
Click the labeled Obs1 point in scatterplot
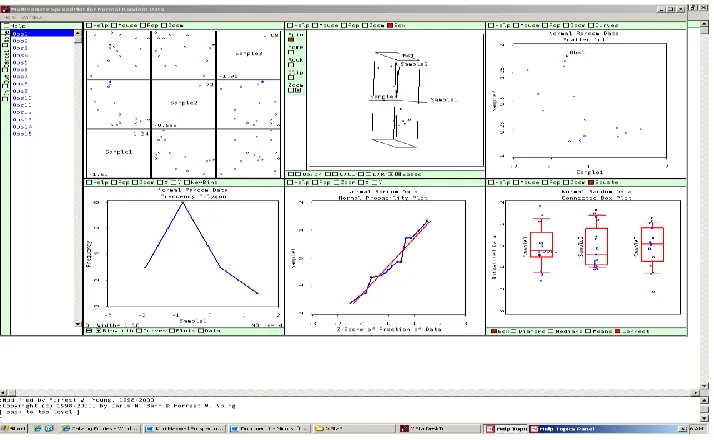pyautogui.click(x=567, y=56)
